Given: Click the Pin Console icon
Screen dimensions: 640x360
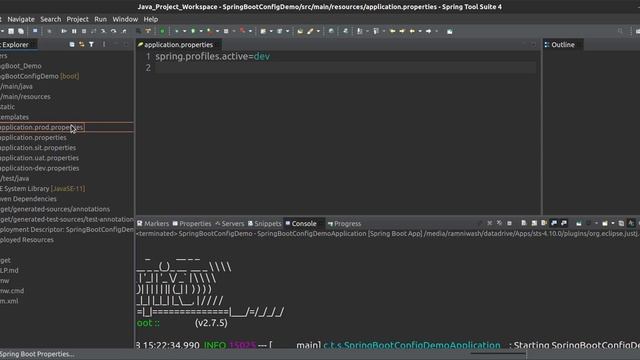Looking at the screenshot, I should (x=578, y=223).
